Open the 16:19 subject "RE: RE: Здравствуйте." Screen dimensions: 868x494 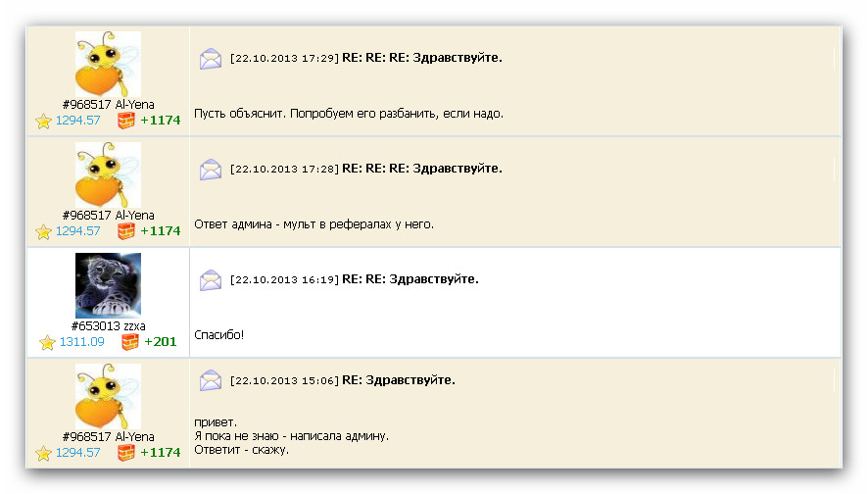tap(410, 279)
